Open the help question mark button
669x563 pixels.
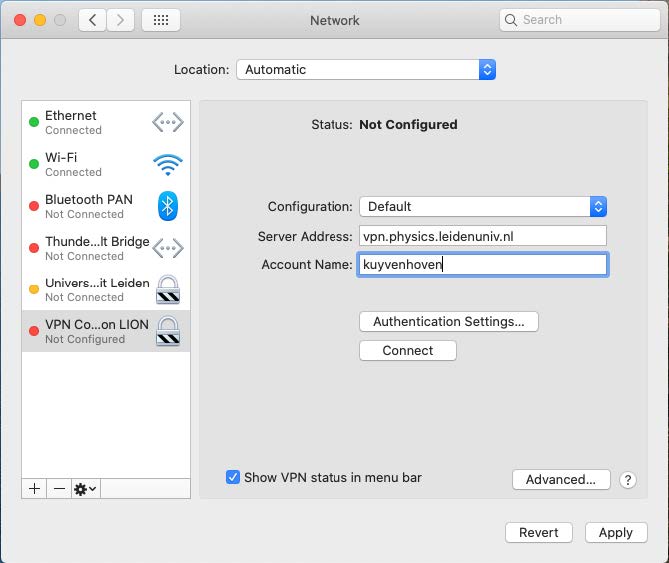pos(628,480)
